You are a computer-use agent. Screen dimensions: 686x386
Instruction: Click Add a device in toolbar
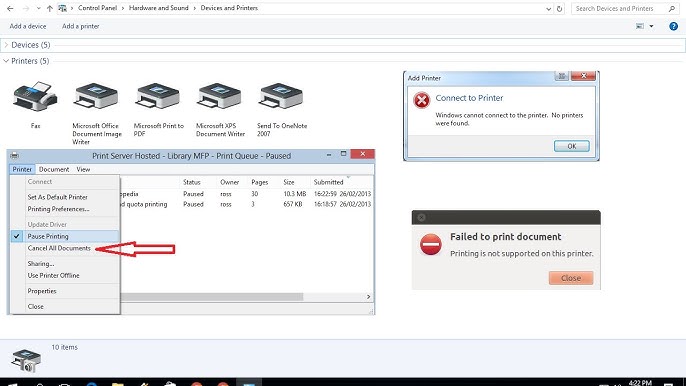pyautogui.click(x=28, y=26)
